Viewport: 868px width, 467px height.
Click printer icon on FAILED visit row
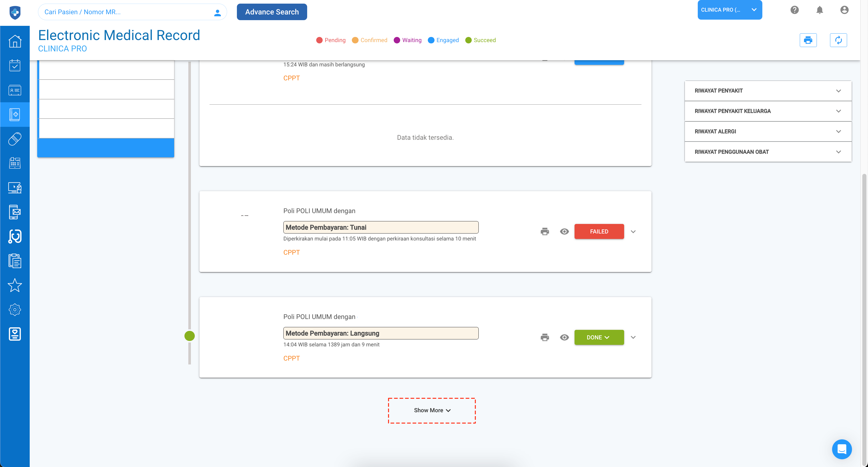point(545,231)
